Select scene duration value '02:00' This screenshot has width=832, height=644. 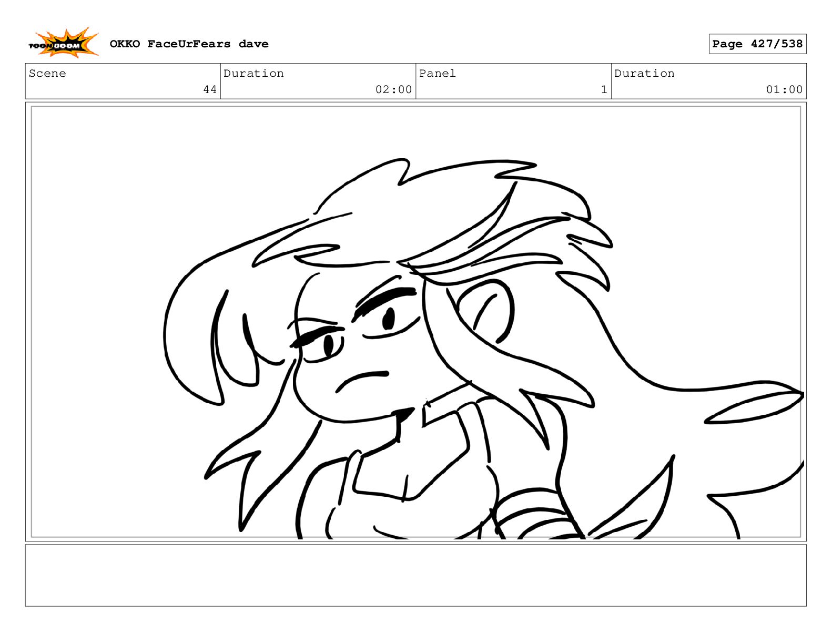393,90
